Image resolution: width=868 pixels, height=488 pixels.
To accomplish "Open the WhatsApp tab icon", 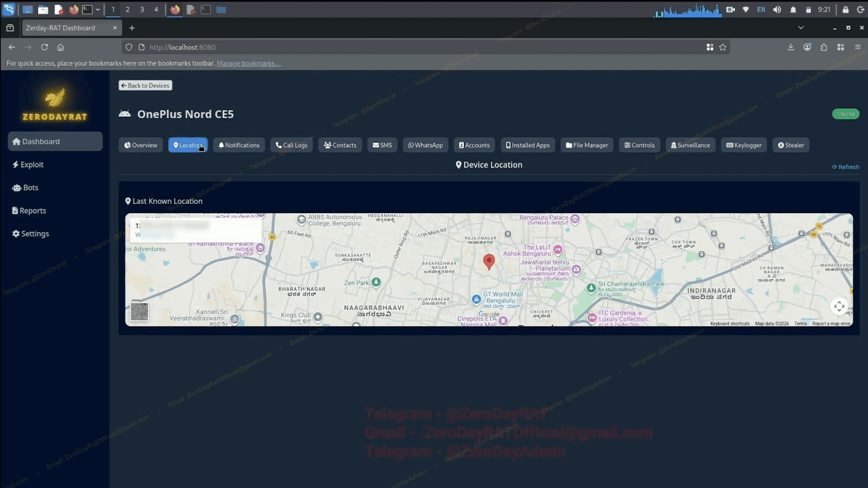I will tap(425, 145).
